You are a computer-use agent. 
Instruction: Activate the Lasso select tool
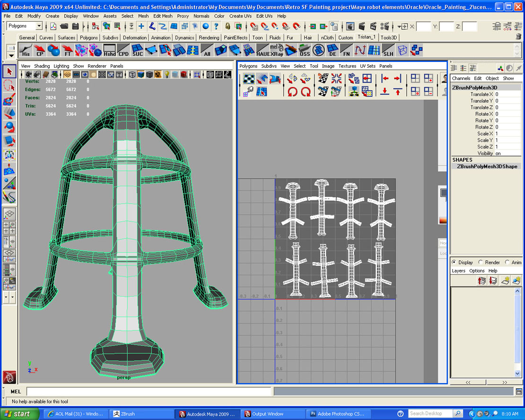[x=9, y=86]
